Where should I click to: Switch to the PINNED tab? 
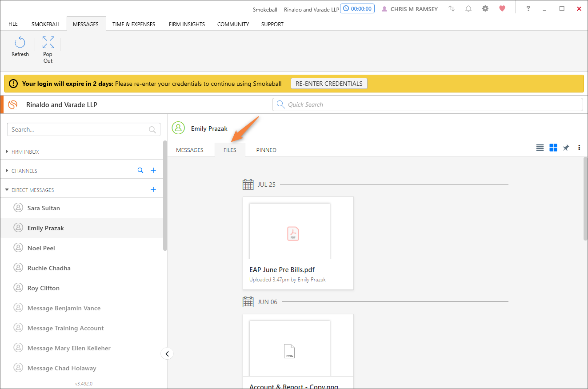click(266, 150)
